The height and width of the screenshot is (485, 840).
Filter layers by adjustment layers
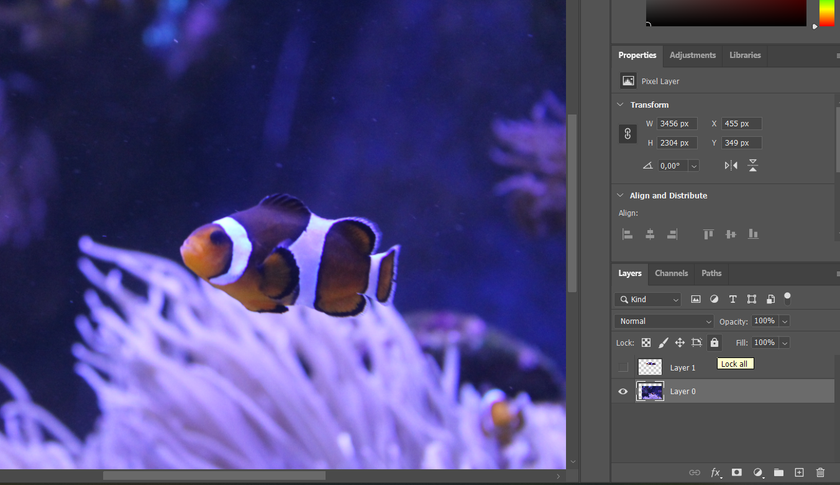click(714, 299)
